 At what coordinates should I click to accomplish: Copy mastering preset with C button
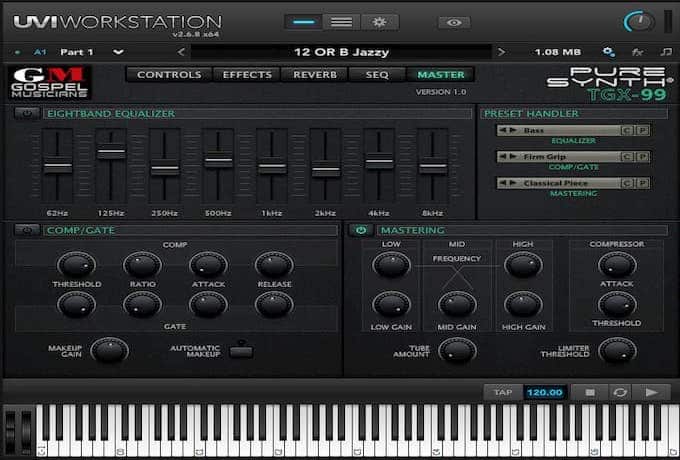[x=627, y=183]
